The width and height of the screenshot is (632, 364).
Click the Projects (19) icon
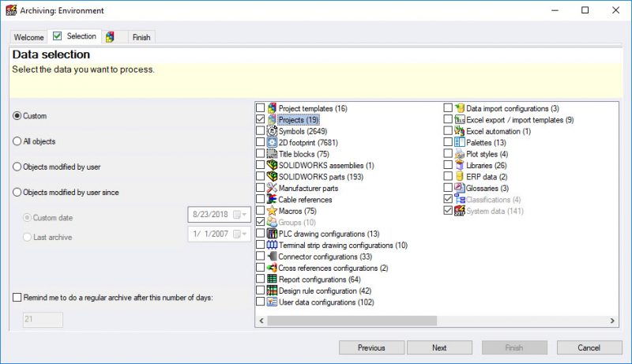pyautogui.click(x=272, y=119)
